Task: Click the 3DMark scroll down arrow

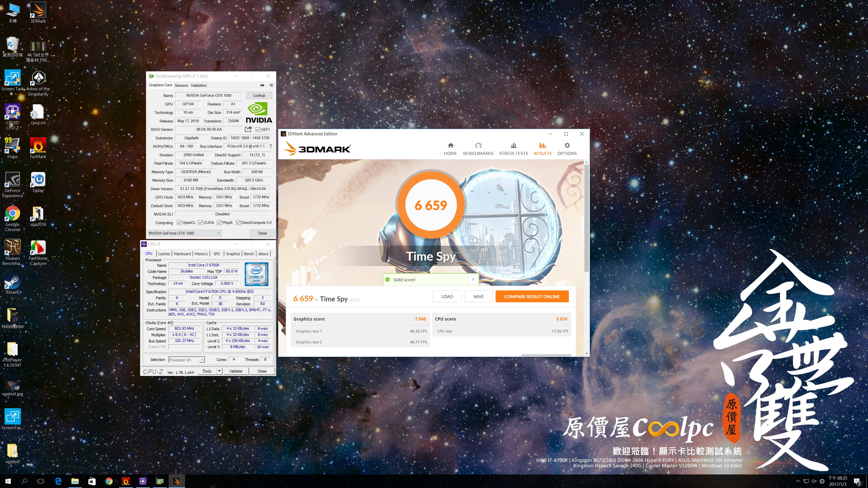Action: [587, 353]
